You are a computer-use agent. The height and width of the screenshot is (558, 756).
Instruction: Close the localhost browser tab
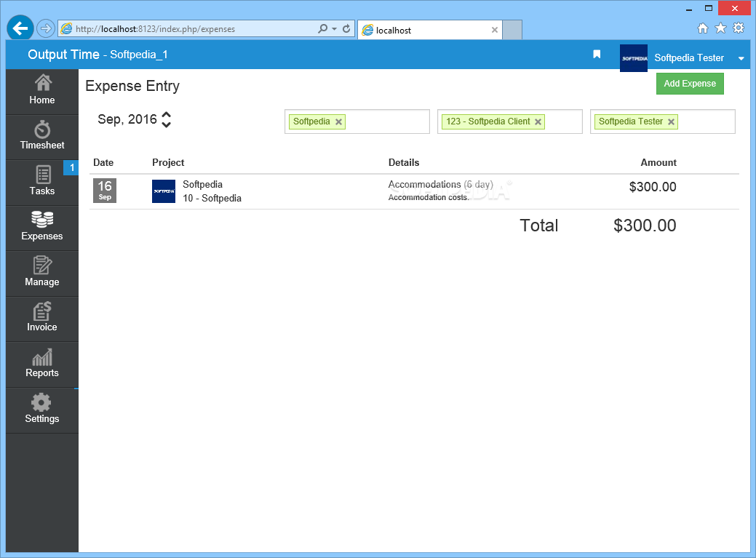point(494,30)
